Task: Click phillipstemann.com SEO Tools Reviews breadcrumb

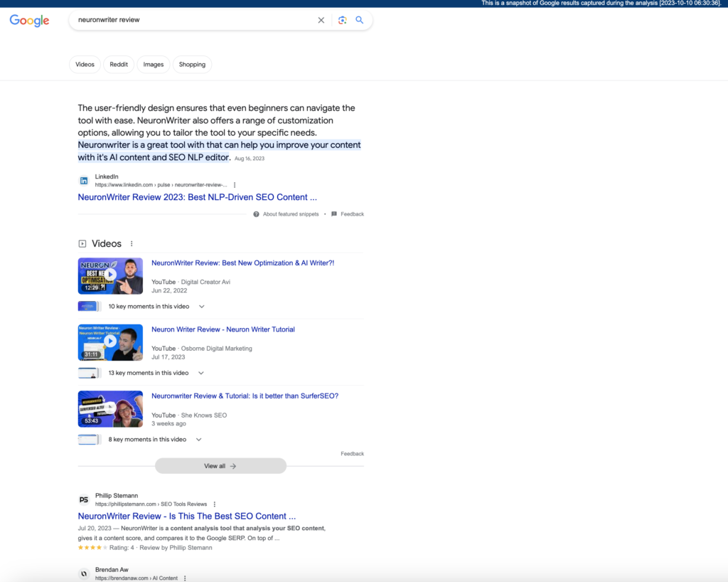Action: click(151, 504)
